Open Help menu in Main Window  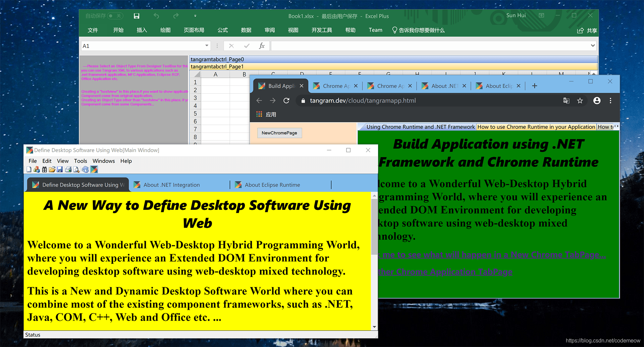point(126,161)
